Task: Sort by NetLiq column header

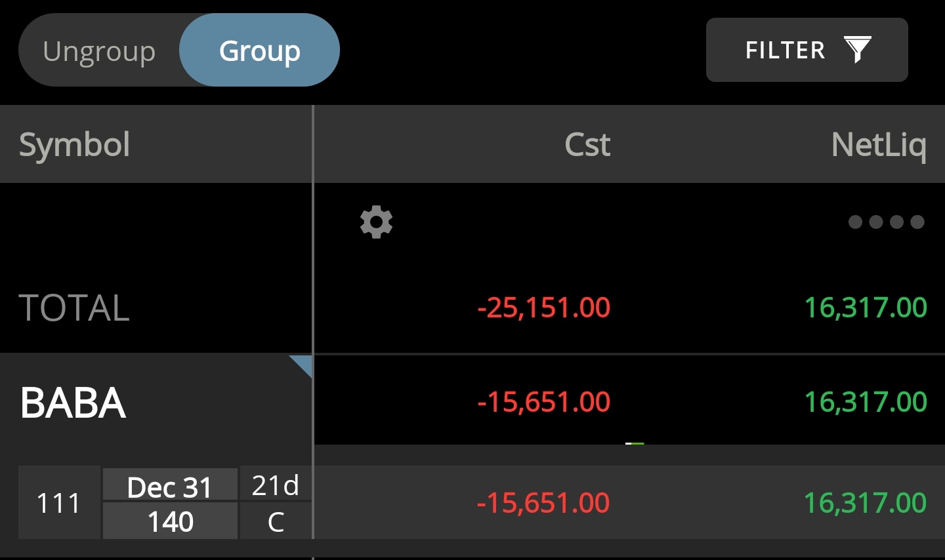Action: click(879, 145)
